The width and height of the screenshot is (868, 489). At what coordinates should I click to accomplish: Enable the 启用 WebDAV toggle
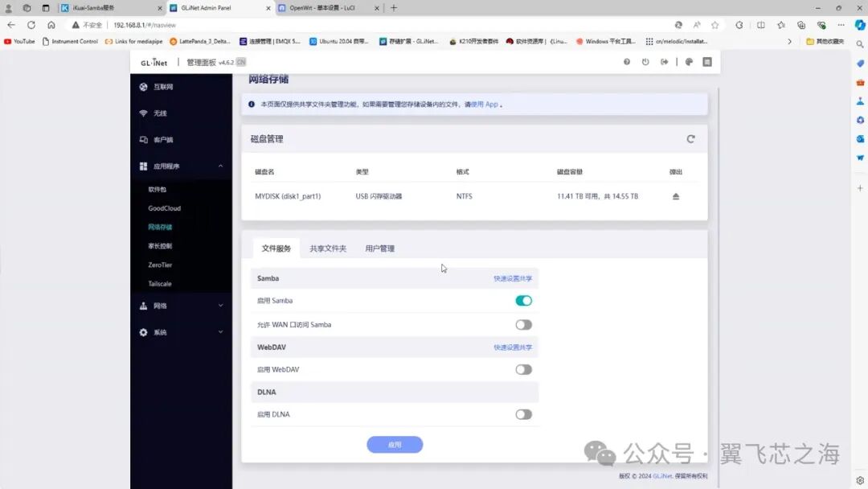pyautogui.click(x=523, y=369)
